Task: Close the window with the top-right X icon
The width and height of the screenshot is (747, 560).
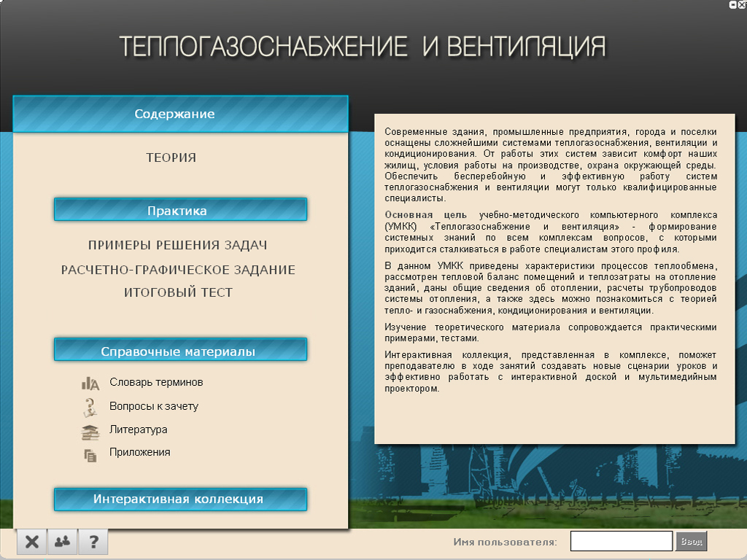Action: pyautogui.click(x=742, y=4)
